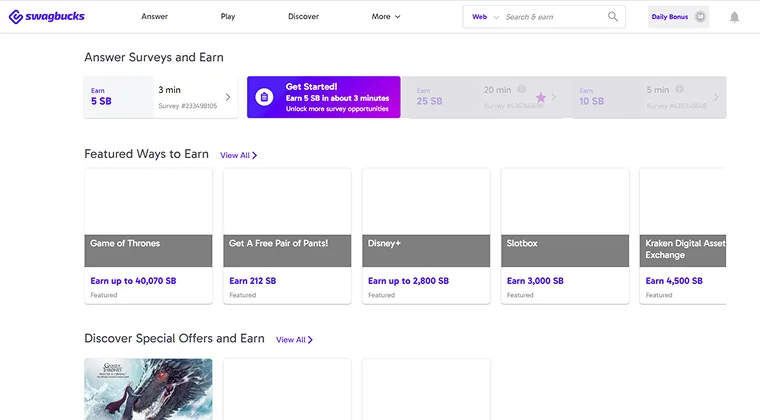This screenshot has width=760, height=420.
Task: Open the Answer menu
Action: pos(155,16)
